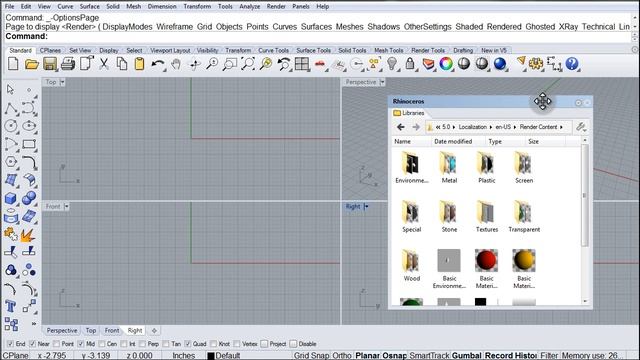
Task: Click the blue Help question-mark icon
Action: coord(572,64)
